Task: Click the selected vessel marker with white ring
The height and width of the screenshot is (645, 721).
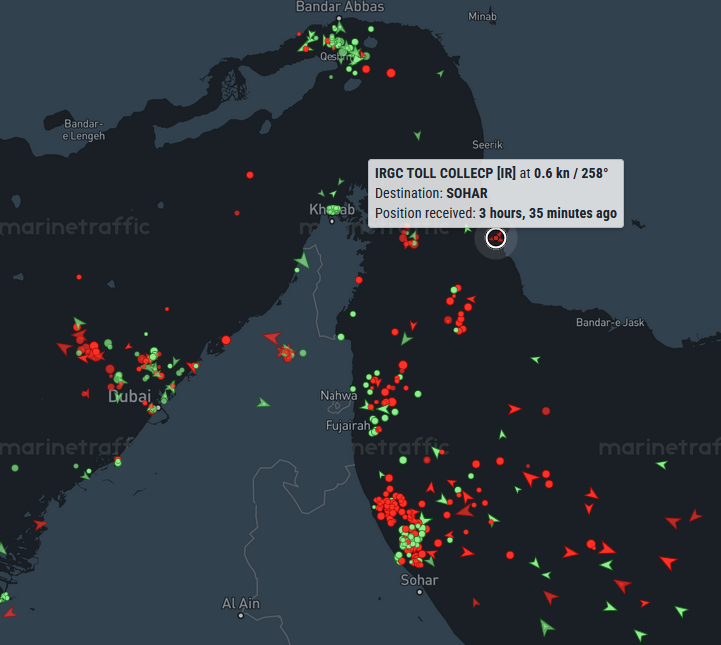Action: pos(496,238)
